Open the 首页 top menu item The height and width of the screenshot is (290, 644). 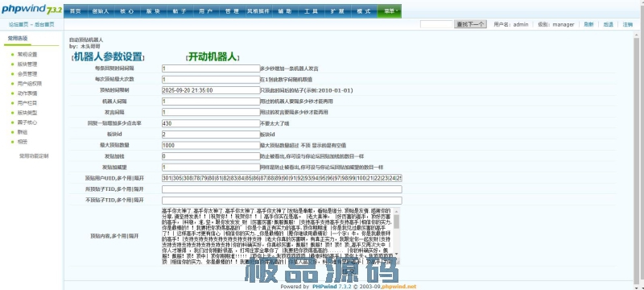pyautogui.click(x=75, y=11)
